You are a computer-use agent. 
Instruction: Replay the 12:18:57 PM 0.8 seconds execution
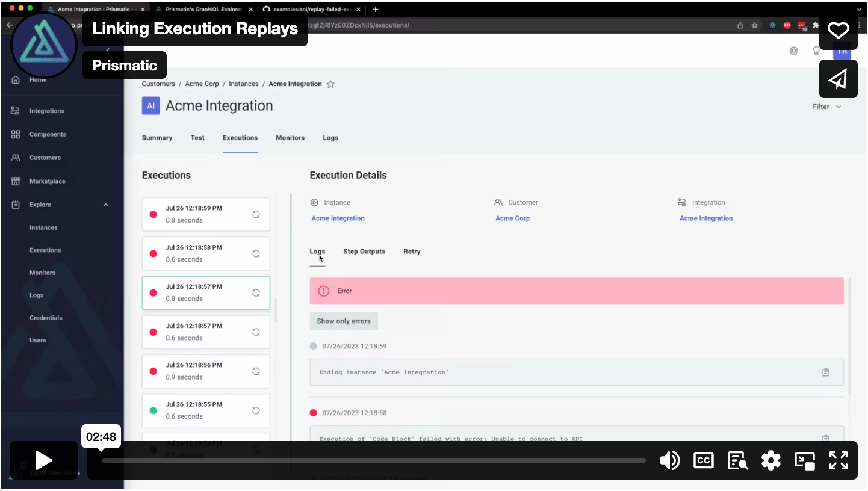click(x=256, y=292)
